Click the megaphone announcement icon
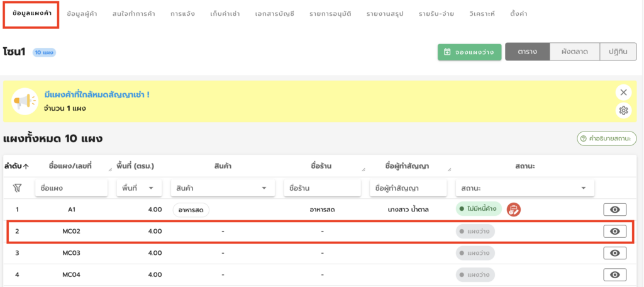 (25, 101)
